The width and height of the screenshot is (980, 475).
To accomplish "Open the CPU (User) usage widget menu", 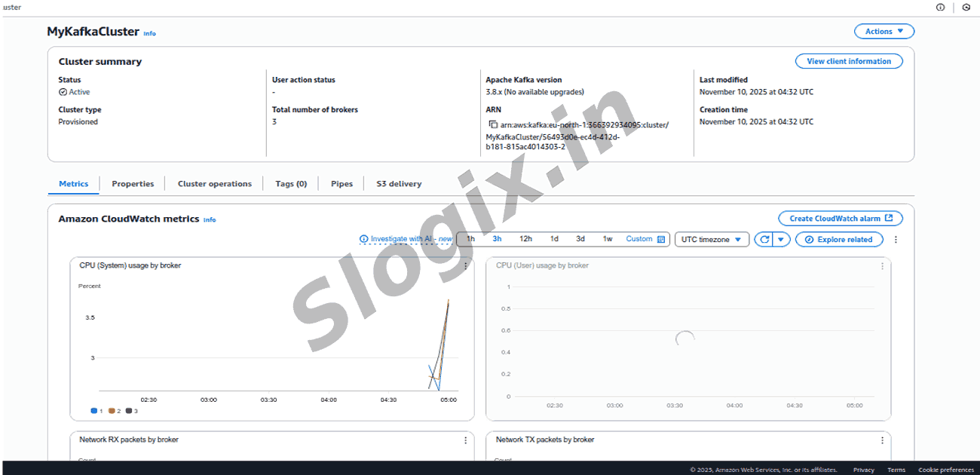I will pos(882,265).
